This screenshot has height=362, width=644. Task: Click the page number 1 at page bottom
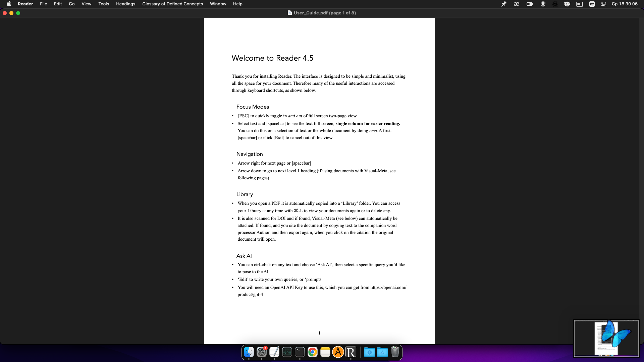click(319, 333)
